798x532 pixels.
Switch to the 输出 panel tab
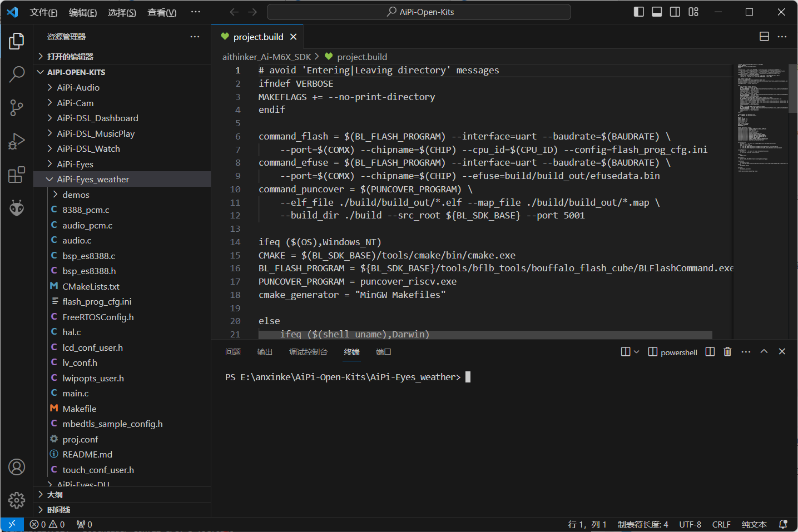click(265, 352)
